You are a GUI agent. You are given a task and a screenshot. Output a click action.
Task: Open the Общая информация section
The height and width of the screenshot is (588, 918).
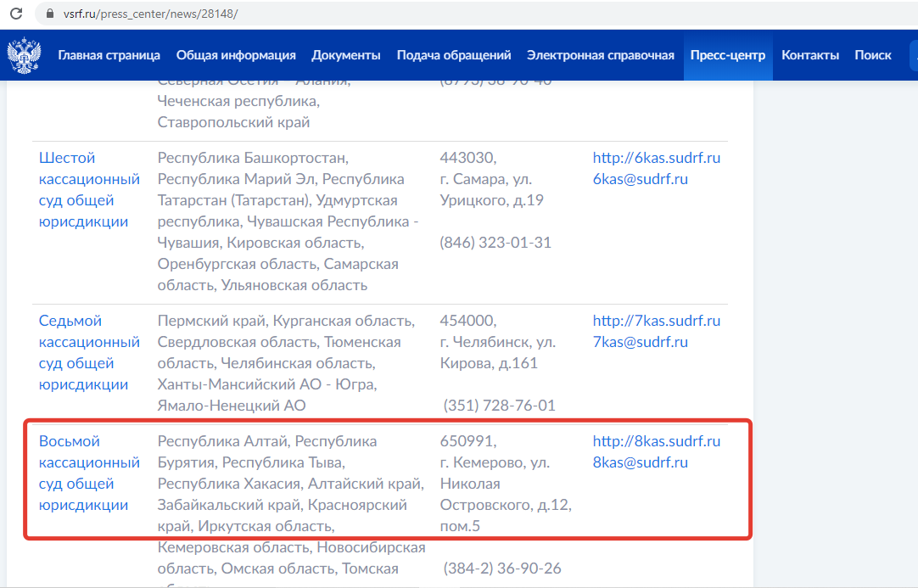tap(237, 54)
